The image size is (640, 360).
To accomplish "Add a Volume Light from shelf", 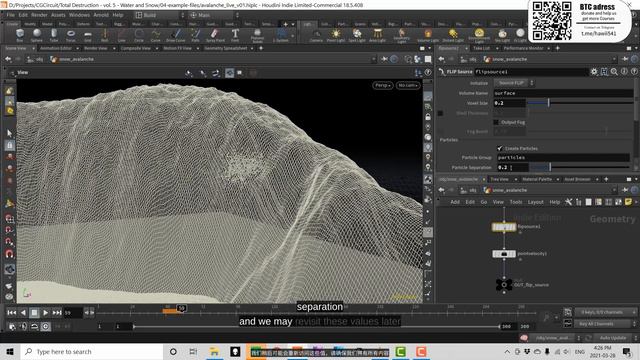I will click(428, 35).
